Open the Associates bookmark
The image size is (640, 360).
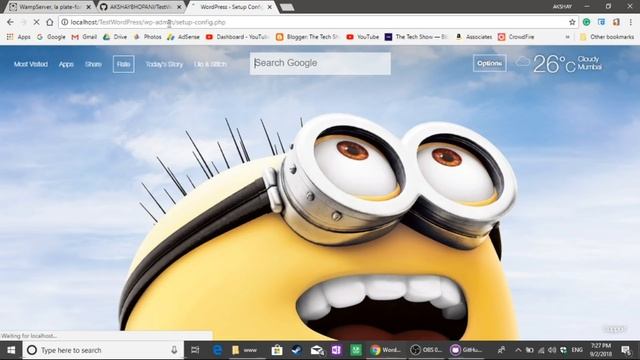point(473,37)
